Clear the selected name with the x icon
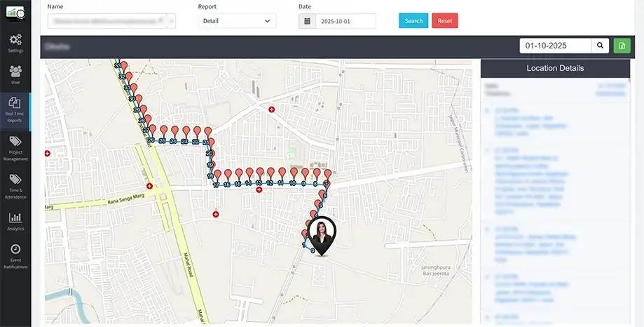The image size is (644, 327). (161, 20)
